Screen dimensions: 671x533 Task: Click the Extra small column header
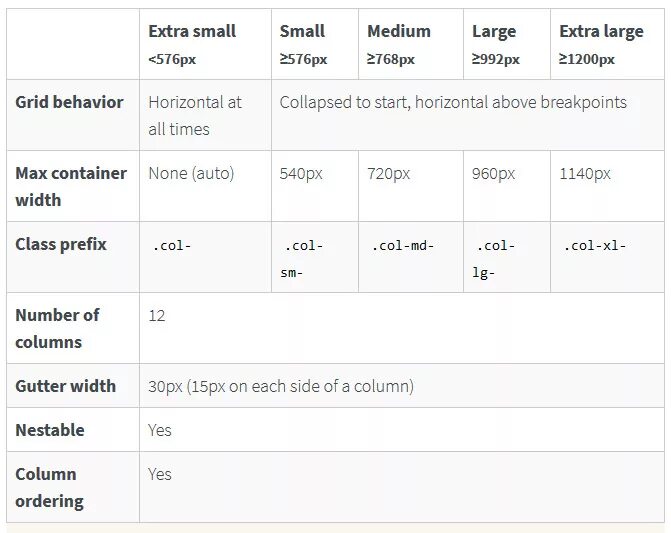pyautogui.click(x=192, y=44)
